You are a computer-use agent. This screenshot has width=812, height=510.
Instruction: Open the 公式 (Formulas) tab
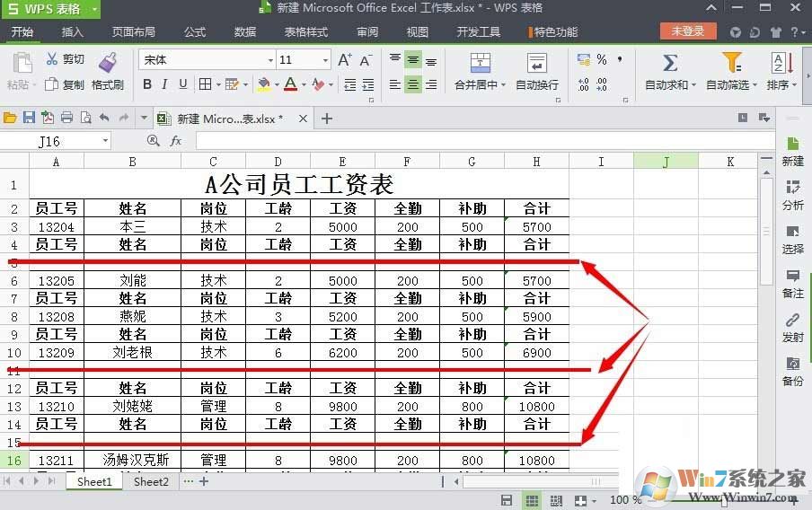[195, 32]
